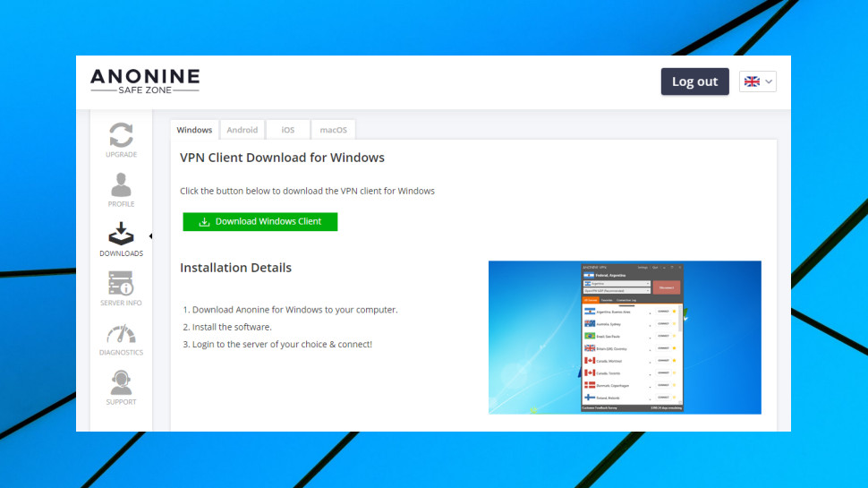Click the download instruction sentence
868x488 pixels.
tap(307, 191)
